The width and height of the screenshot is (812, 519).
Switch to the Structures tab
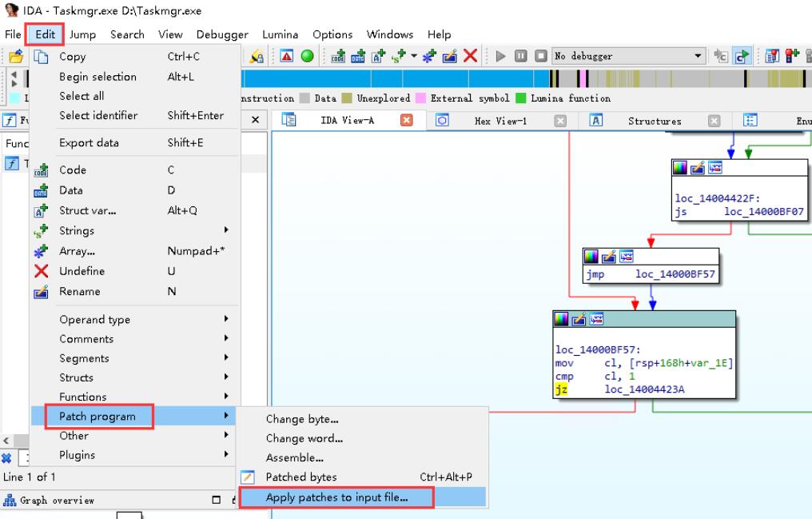655,121
